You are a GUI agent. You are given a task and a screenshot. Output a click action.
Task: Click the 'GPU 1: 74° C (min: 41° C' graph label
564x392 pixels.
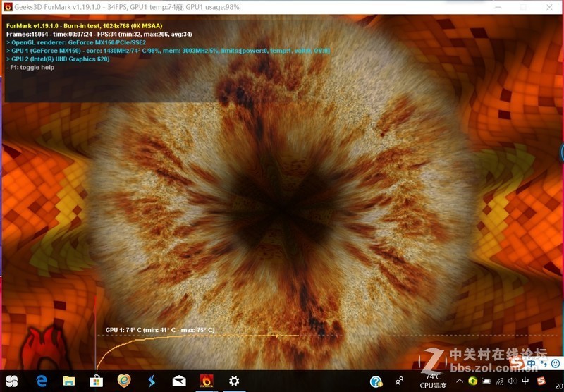click(x=160, y=330)
